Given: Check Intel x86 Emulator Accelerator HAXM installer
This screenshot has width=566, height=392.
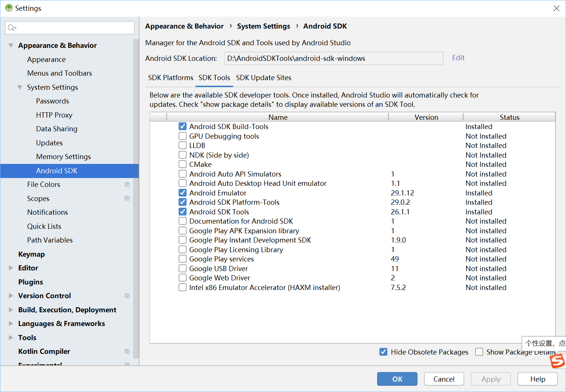Looking at the screenshot, I should (x=183, y=287).
